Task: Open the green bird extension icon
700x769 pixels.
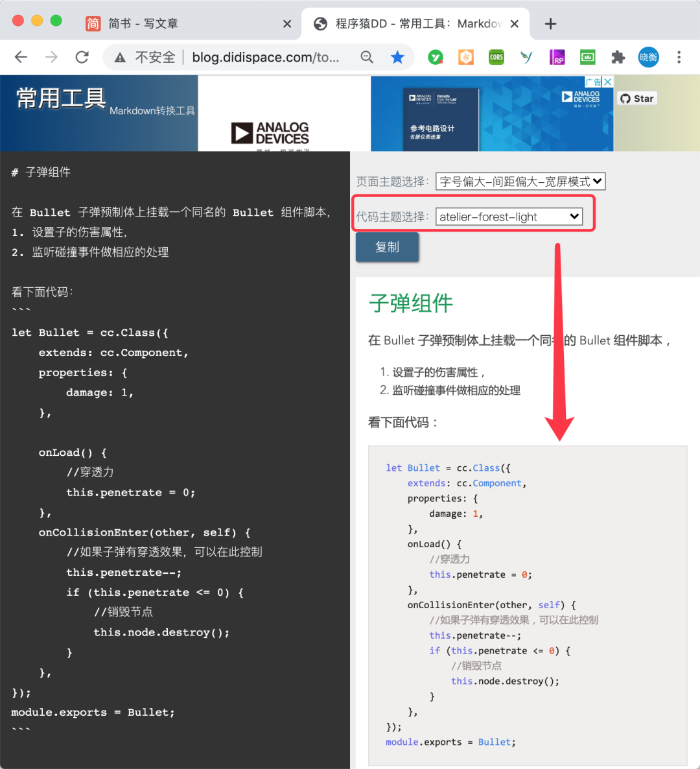Action: 526,57
